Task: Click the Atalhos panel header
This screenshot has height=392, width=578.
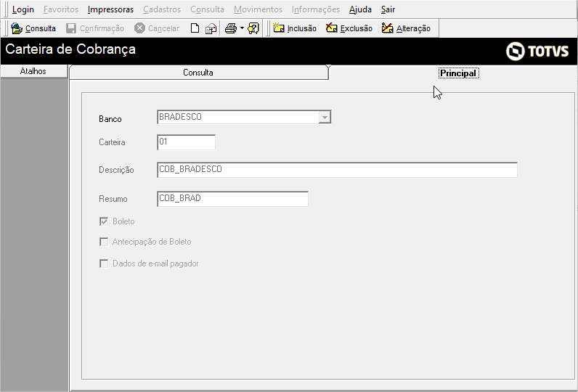Action: 33,71
